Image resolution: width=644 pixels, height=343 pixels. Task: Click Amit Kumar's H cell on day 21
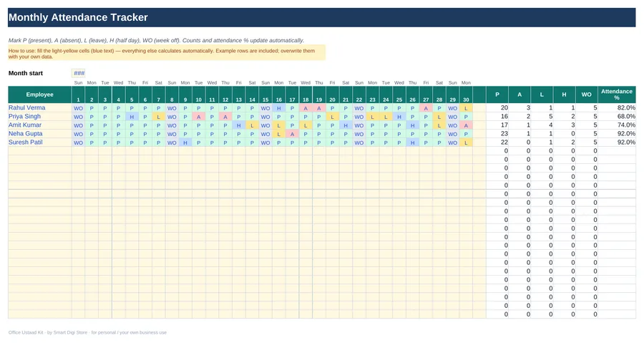346,125
